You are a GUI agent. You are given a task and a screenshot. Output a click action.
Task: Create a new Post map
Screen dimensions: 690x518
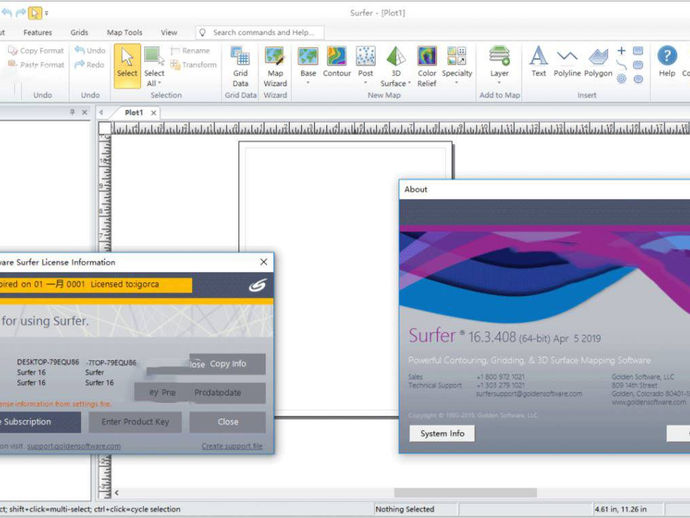pyautogui.click(x=365, y=62)
